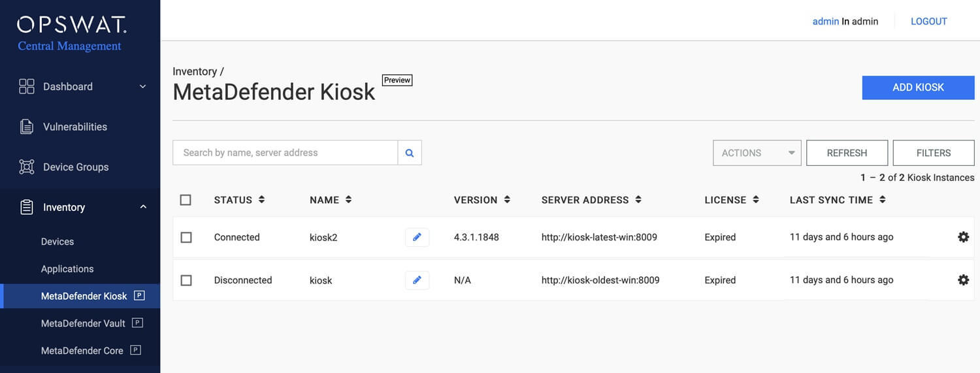Click the Device Groups sidebar icon
This screenshot has width=980, height=373.
(27, 167)
